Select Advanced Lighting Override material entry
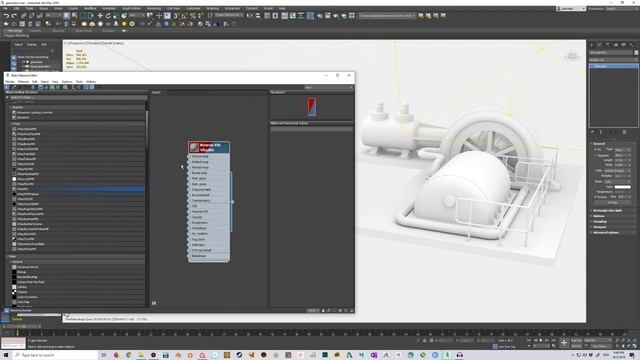640x360 pixels. pyautogui.click(x=34, y=112)
